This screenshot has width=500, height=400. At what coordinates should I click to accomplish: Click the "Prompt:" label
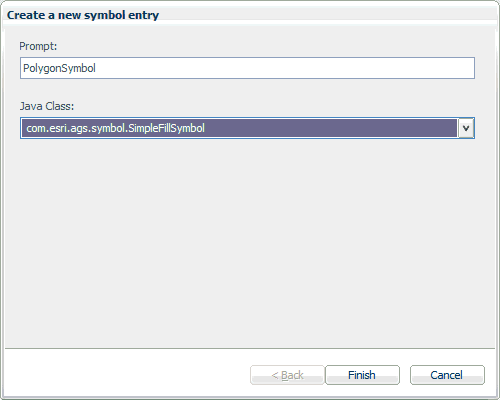(38, 46)
